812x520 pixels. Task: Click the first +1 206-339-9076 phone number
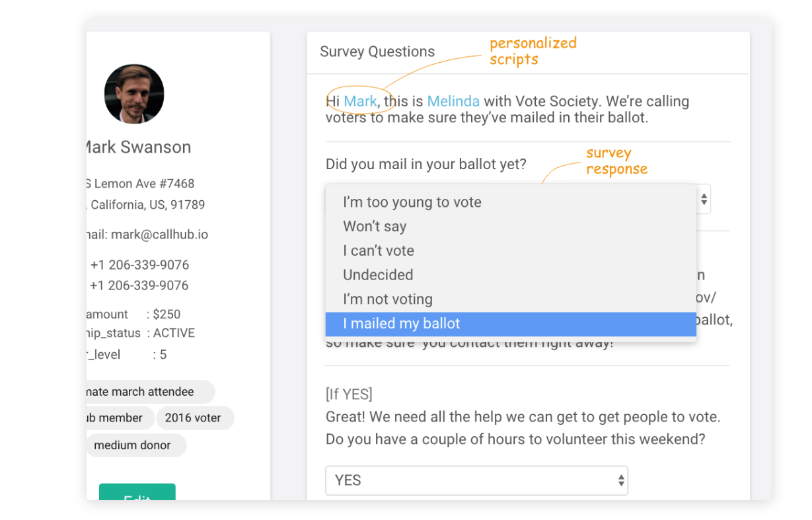click(x=139, y=265)
